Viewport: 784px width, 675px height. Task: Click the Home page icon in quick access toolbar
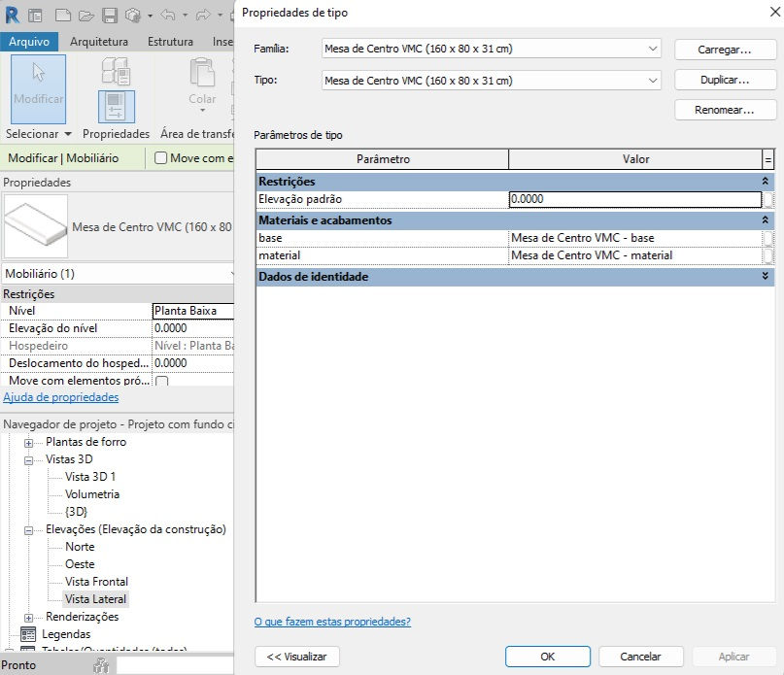(x=35, y=16)
